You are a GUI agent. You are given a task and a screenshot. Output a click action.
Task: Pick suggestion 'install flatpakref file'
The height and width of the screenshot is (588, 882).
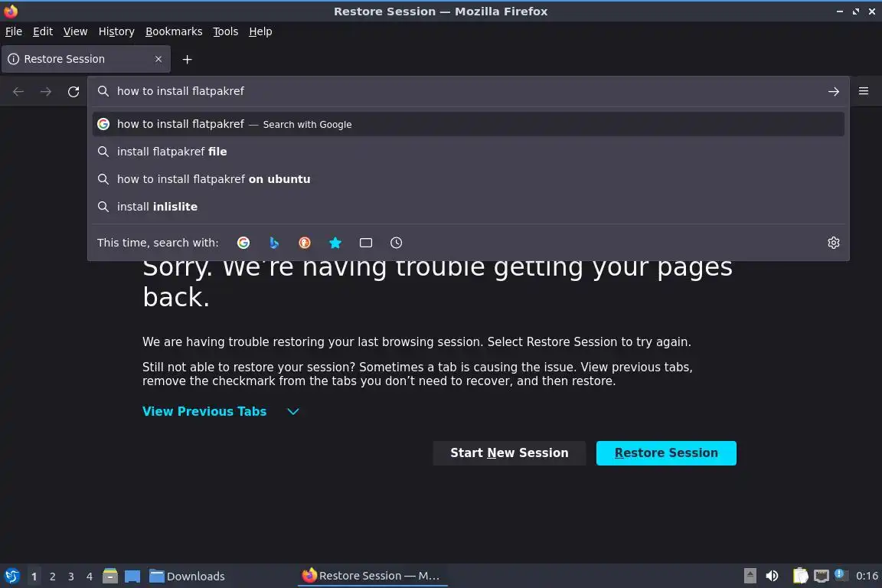[x=468, y=152]
